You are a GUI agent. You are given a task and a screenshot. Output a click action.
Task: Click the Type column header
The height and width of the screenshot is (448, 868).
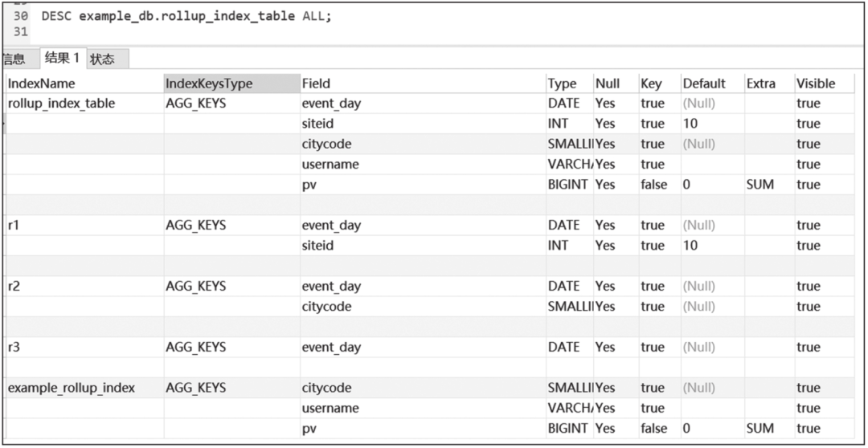562,83
